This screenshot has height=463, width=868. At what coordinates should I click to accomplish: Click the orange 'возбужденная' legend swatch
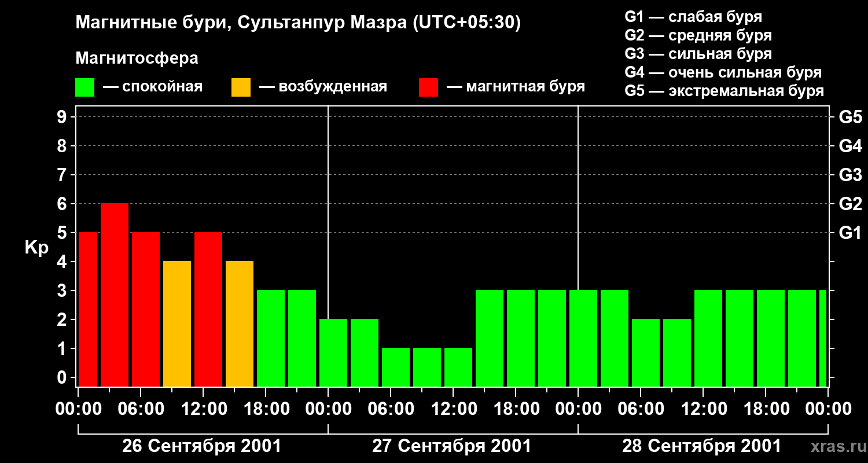241,87
